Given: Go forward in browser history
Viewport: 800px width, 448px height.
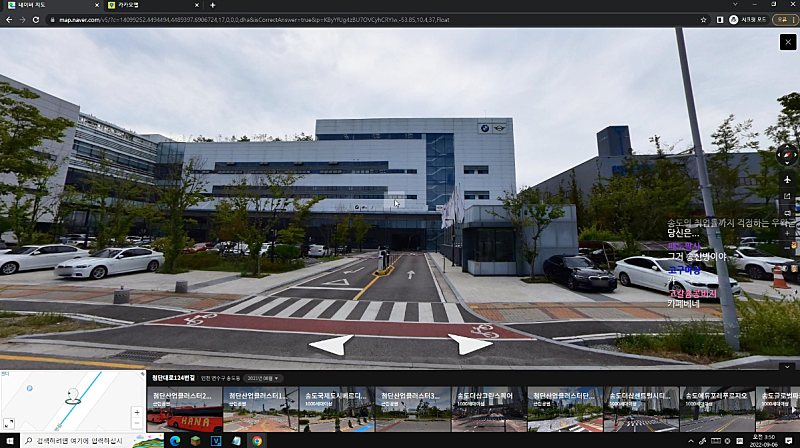Looking at the screenshot, I should click(22, 20).
